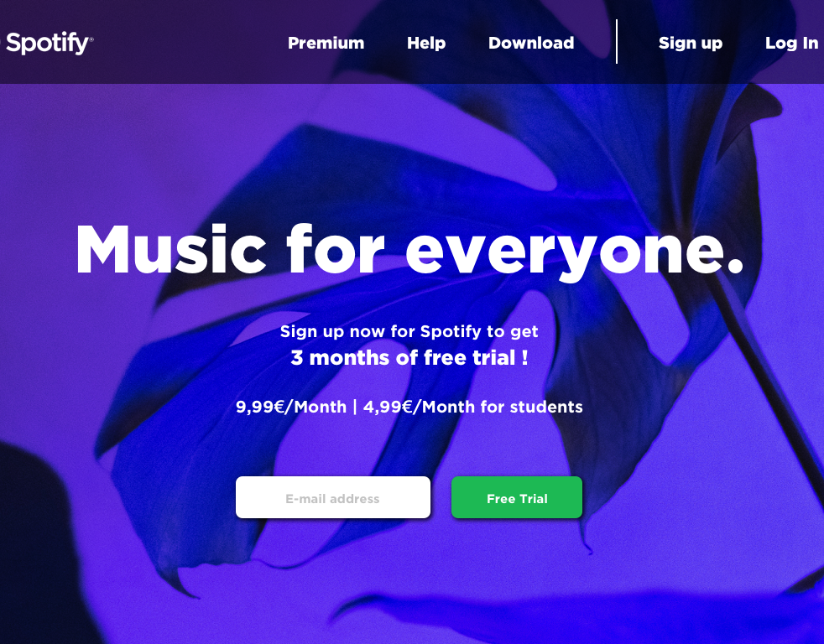Click the Sign up link
The height and width of the screenshot is (644, 824).
point(691,43)
